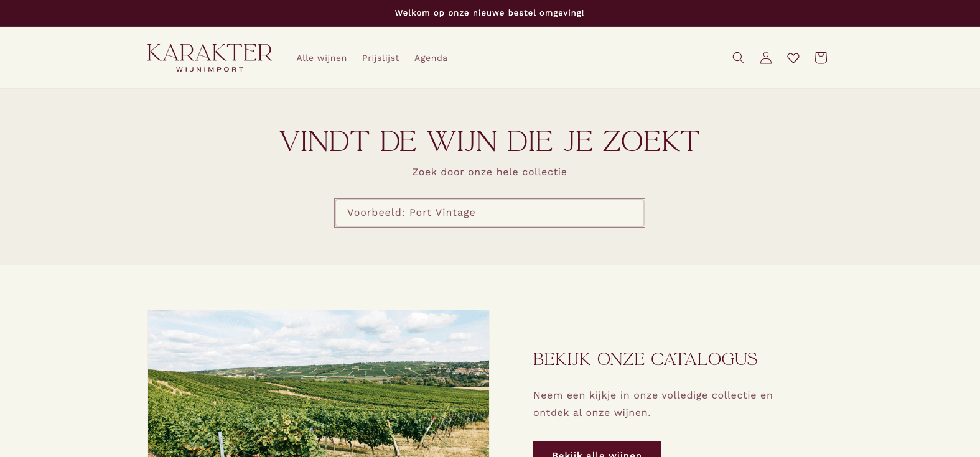Viewport: 980px width, 457px height.
Task: Open the Agenda navigation link
Action: 431,58
